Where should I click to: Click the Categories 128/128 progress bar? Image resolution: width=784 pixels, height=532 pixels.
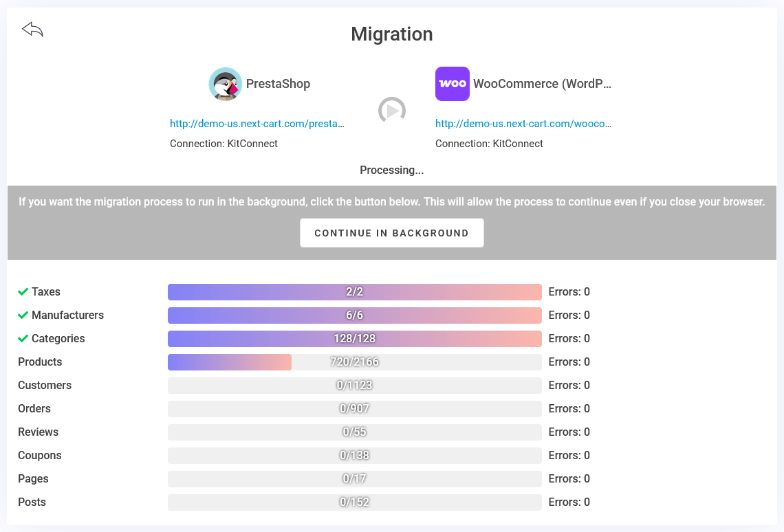coord(354,339)
